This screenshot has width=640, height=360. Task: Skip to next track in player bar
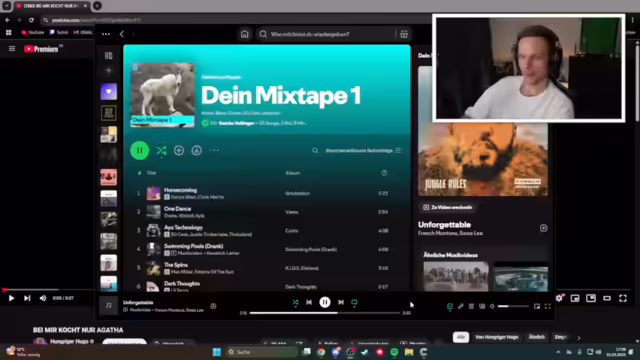coord(341,302)
